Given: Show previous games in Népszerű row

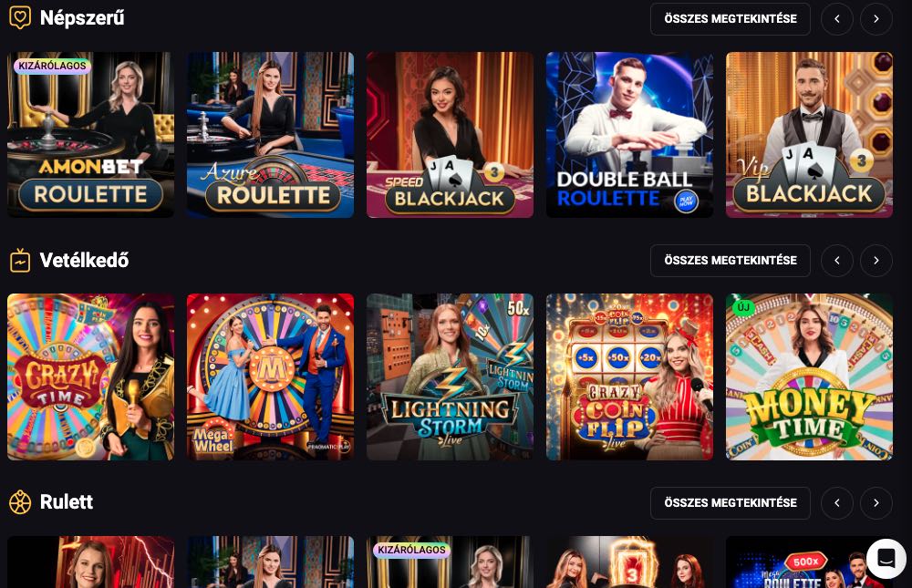Looking at the screenshot, I should pos(837,18).
